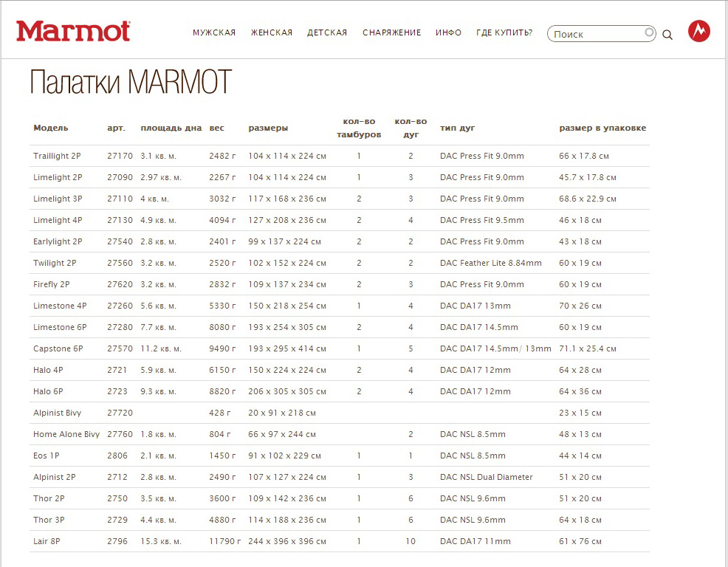
Task: Open the СНАРЯЖЕНИЕ menu
Action: (391, 32)
